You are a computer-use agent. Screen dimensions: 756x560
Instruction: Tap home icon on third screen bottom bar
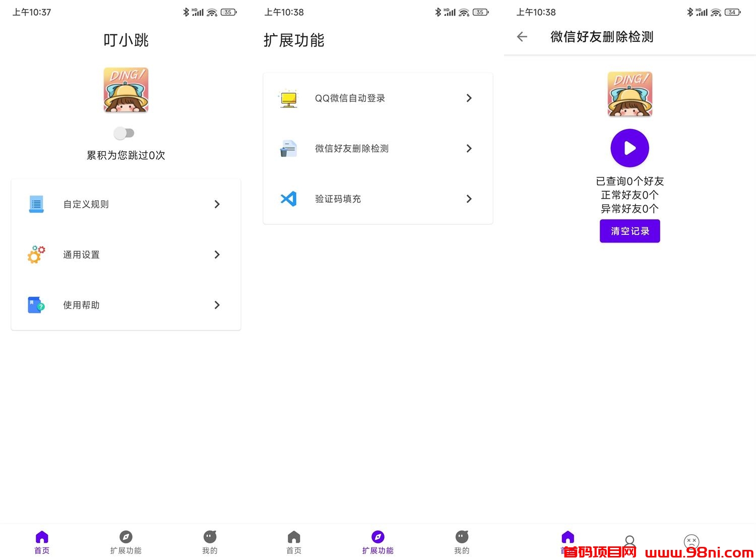[x=568, y=537]
